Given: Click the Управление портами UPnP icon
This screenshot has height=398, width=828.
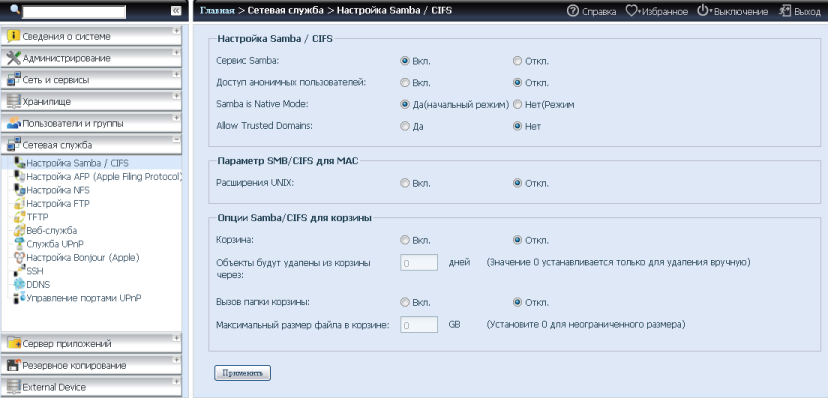Looking at the screenshot, I should (x=20, y=298).
